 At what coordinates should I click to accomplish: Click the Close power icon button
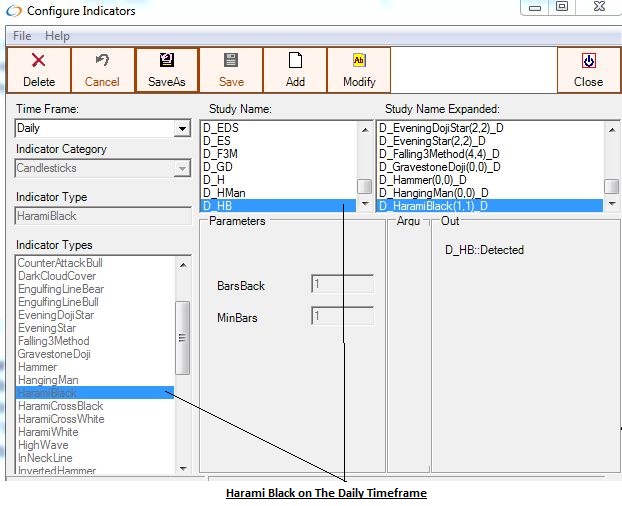[x=588, y=70]
